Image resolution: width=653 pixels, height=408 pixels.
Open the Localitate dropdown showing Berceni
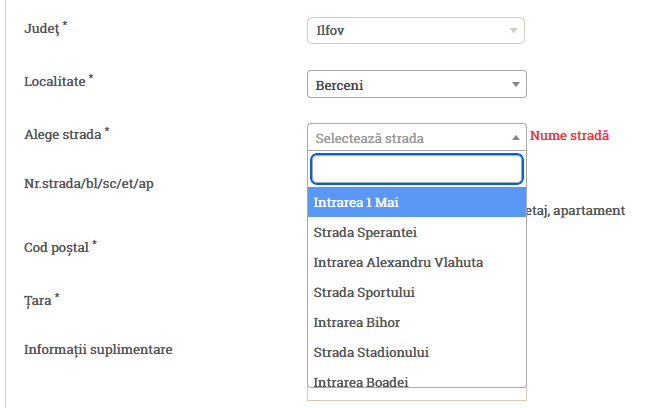pyautogui.click(x=415, y=85)
